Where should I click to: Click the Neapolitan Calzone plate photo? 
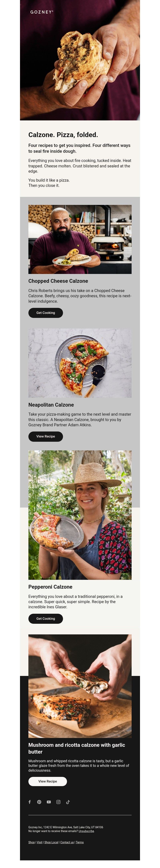[x=80, y=363]
